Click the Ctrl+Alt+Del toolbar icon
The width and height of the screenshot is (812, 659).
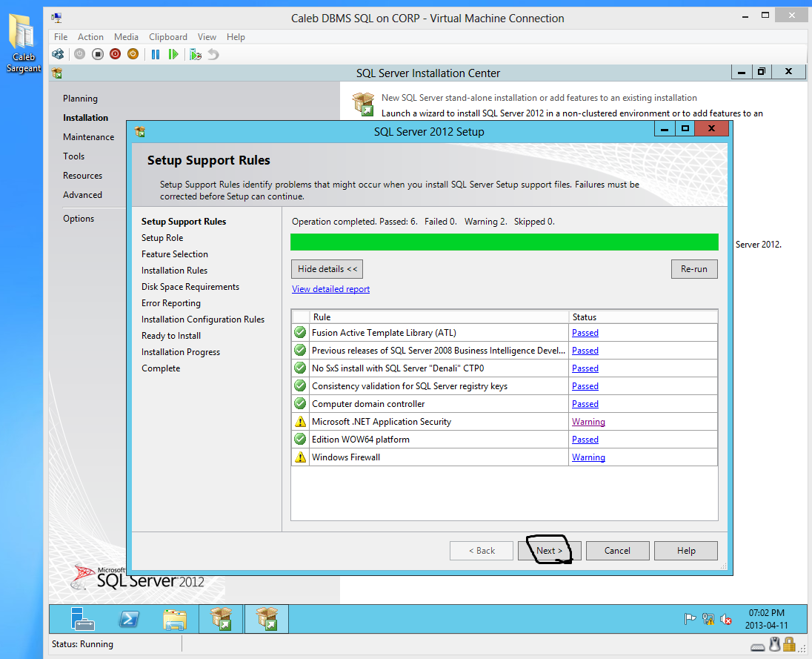[58, 54]
